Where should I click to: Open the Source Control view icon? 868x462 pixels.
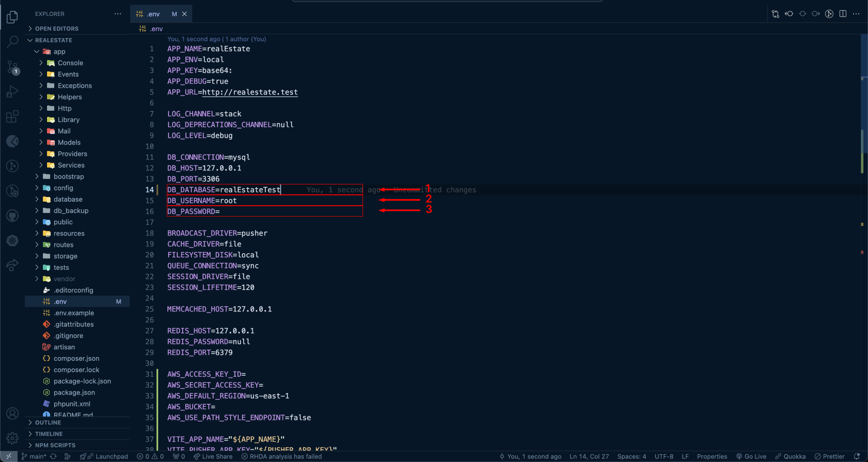coord(13,67)
